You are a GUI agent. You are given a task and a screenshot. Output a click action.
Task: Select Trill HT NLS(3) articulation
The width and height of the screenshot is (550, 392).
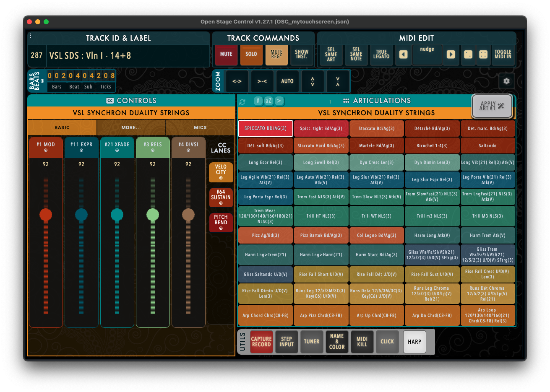[321, 216]
